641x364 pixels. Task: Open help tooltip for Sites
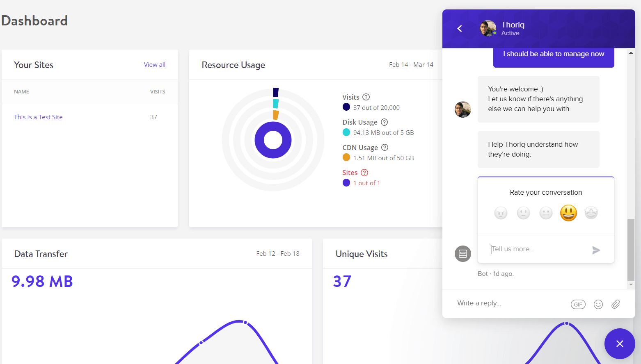coord(364,173)
